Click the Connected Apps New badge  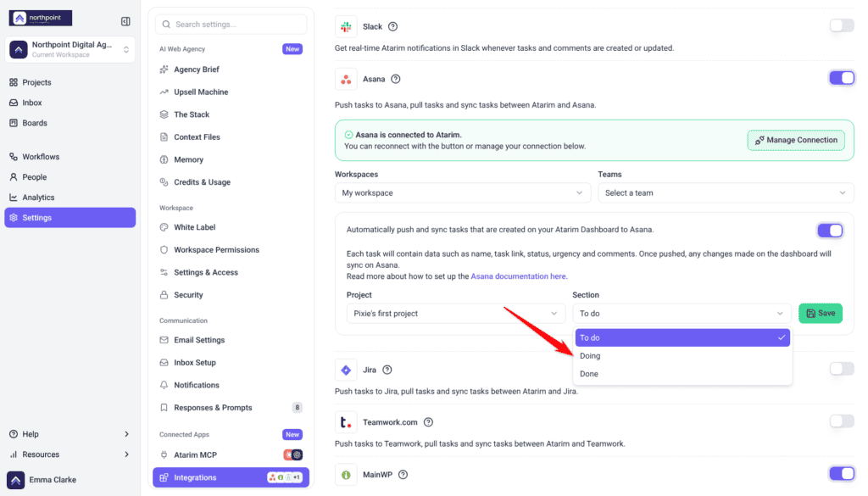pos(292,435)
